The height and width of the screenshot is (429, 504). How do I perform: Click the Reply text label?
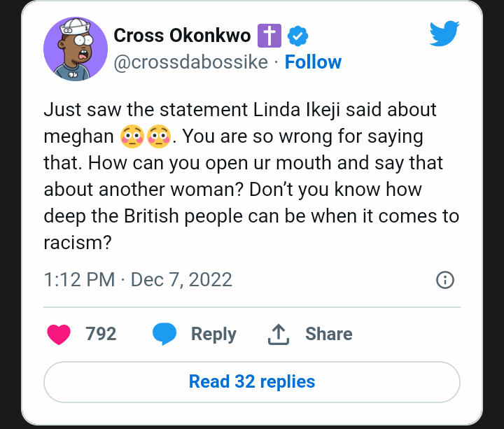point(213,334)
